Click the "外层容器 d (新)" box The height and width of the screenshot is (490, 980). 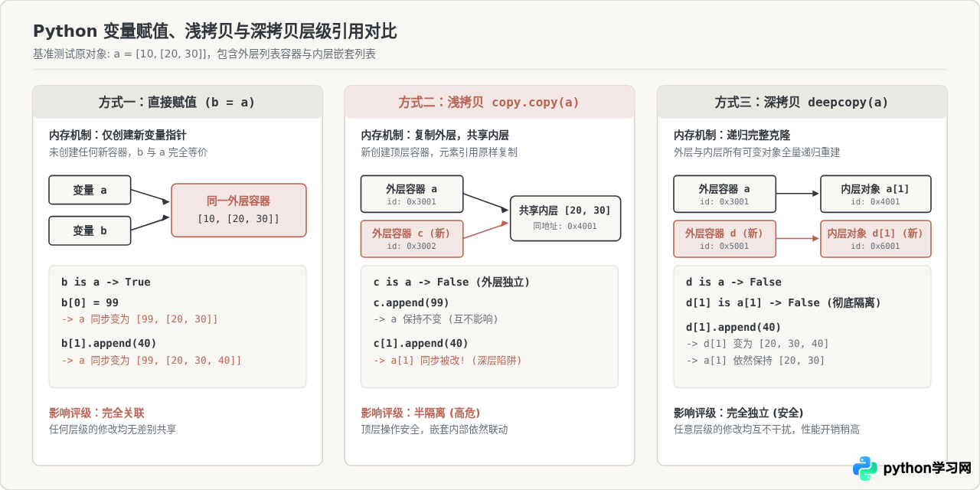point(724,239)
